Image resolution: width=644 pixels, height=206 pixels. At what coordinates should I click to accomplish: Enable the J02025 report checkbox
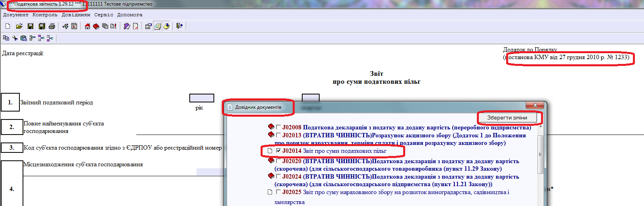[x=278, y=192]
